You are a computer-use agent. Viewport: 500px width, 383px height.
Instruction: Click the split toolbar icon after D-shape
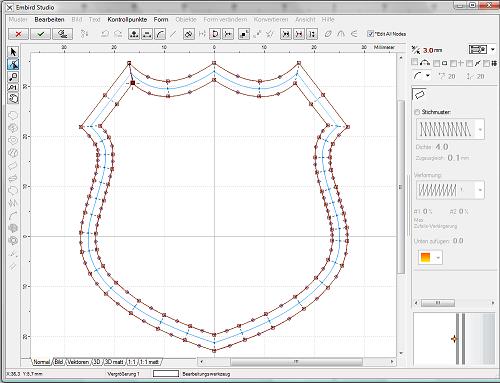coord(228,34)
